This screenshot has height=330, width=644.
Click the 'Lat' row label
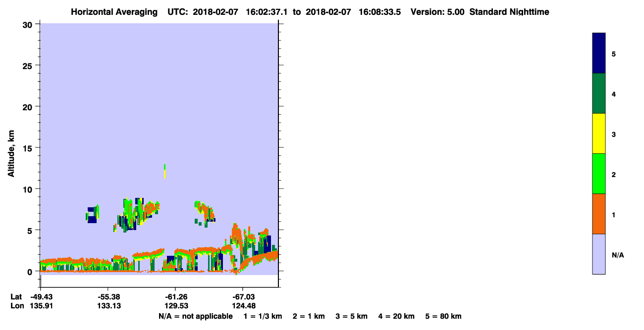point(16,297)
